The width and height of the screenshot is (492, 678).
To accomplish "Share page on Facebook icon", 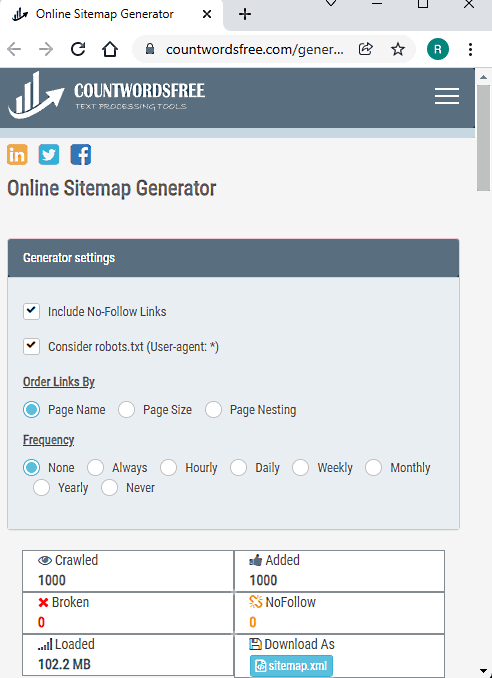I will (x=81, y=154).
